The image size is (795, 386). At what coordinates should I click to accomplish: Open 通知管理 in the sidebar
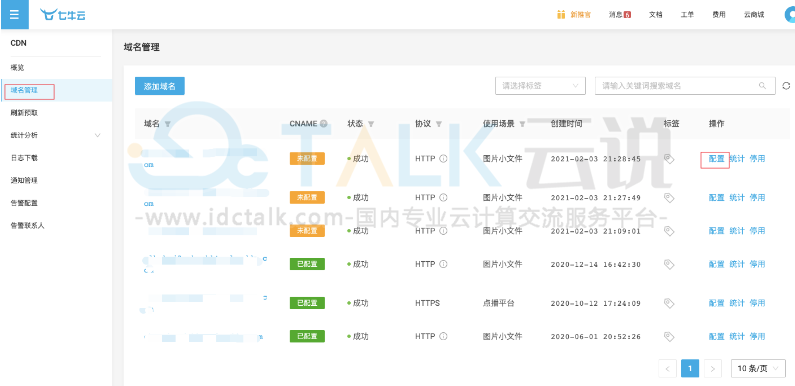(x=24, y=180)
